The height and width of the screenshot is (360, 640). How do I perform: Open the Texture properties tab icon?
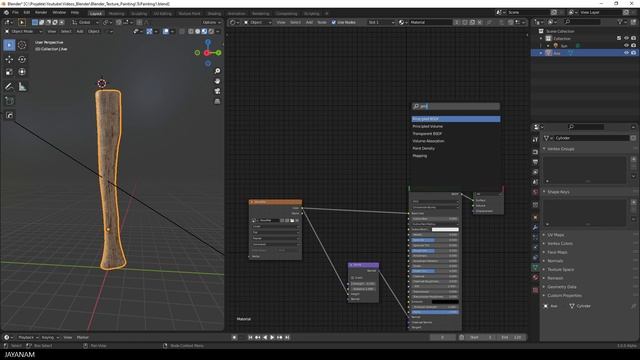(x=535, y=290)
